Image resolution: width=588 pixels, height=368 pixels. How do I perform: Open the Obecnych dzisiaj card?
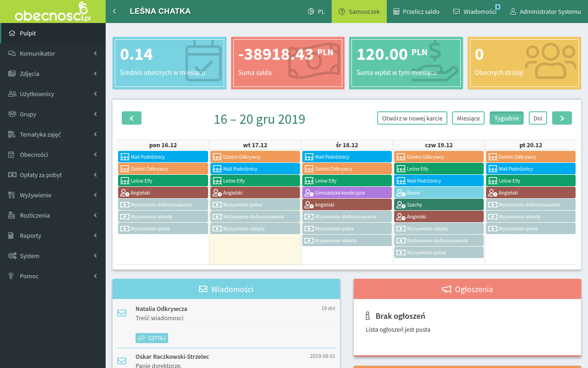tap(524, 63)
